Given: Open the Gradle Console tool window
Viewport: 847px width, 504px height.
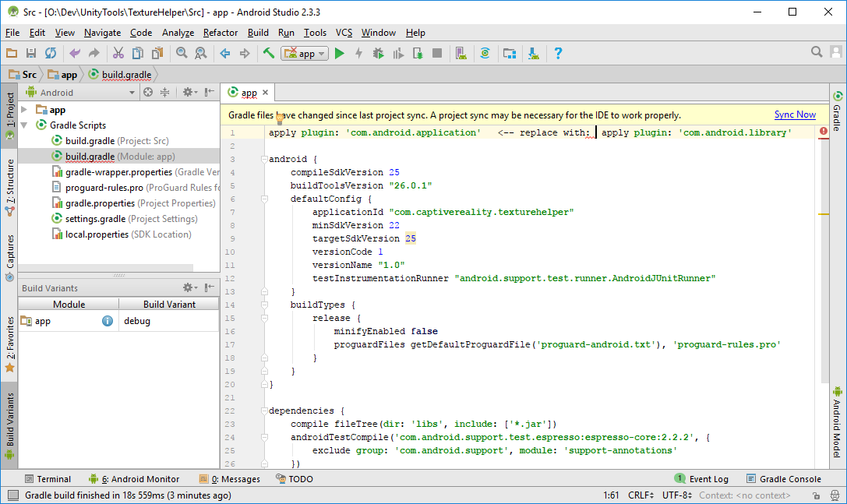Looking at the screenshot, I should pyautogui.click(x=784, y=478).
